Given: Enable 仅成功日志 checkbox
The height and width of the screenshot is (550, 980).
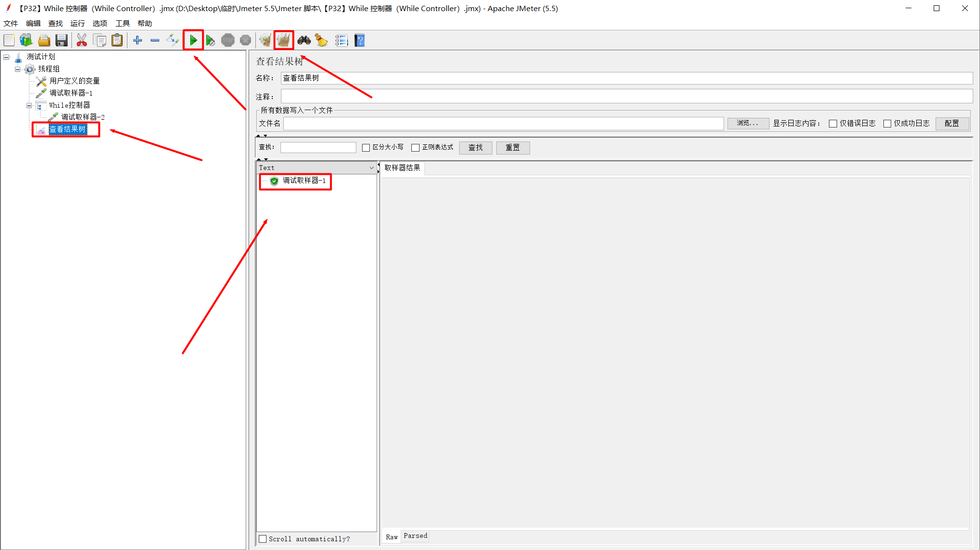Looking at the screenshot, I should click(x=887, y=124).
